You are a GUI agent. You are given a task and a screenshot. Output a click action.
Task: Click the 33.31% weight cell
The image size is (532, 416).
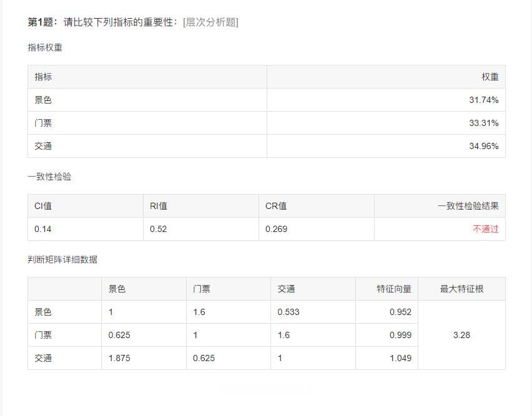pyautogui.click(x=483, y=123)
